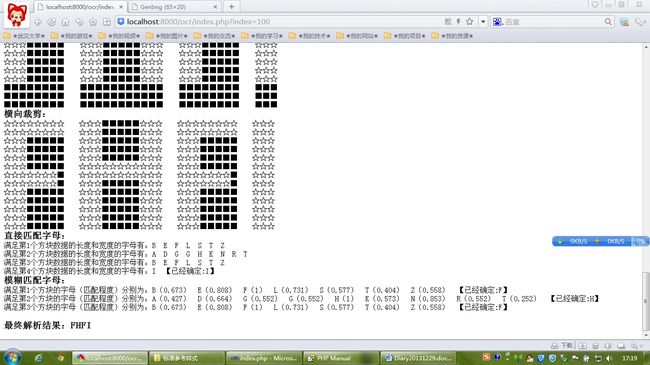The width and height of the screenshot is (650, 365).
Task: Reload the page with the refresh icon
Action: [51, 22]
